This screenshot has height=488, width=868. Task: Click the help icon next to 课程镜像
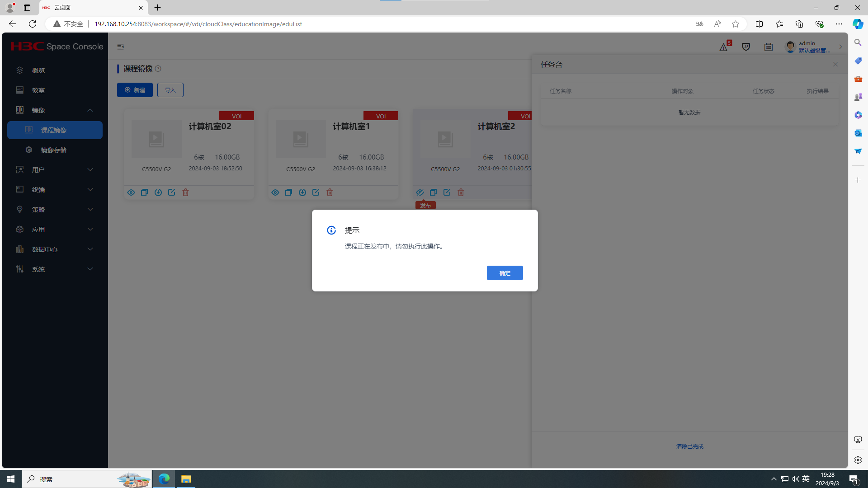pos(158,69)
